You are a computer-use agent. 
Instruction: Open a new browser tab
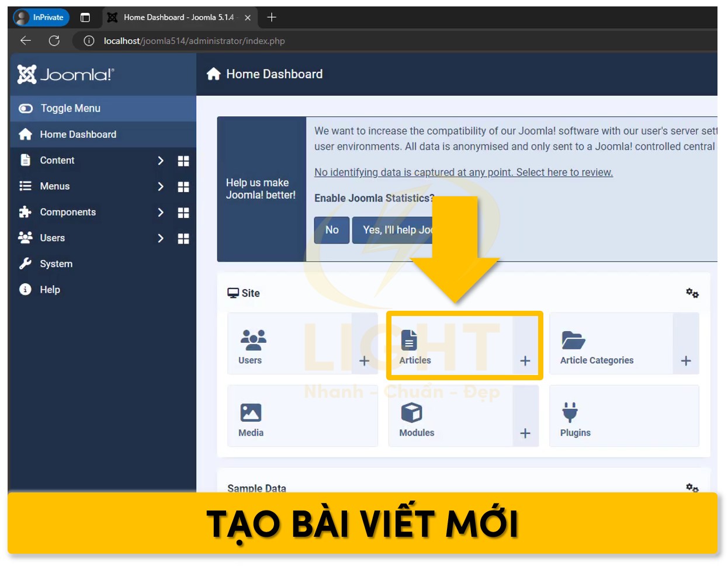point(272,17)
